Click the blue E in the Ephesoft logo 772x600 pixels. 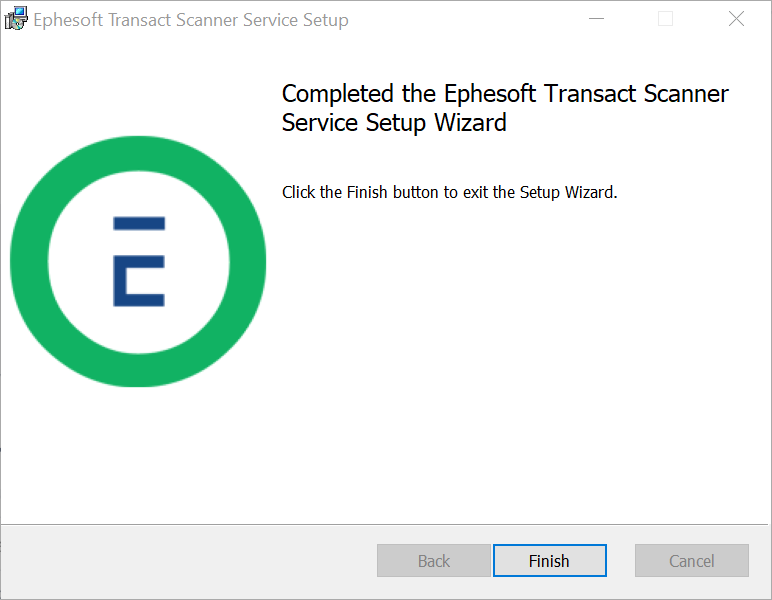139,261
